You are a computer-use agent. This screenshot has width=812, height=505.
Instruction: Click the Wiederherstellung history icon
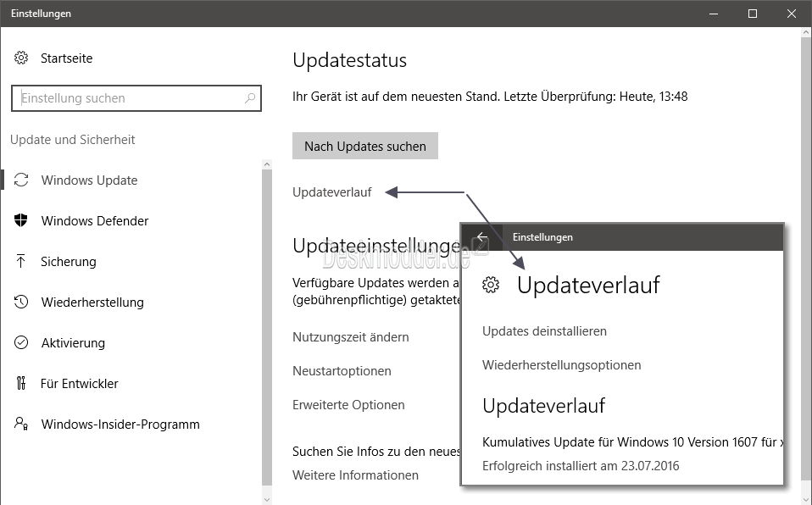tap(21, 302)
